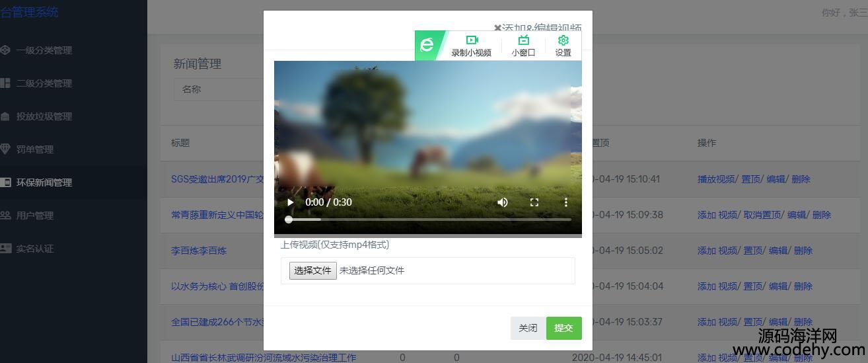Screen dimensions: 868x363
Task: Click the 操作 column header
Action: (707, 143)
